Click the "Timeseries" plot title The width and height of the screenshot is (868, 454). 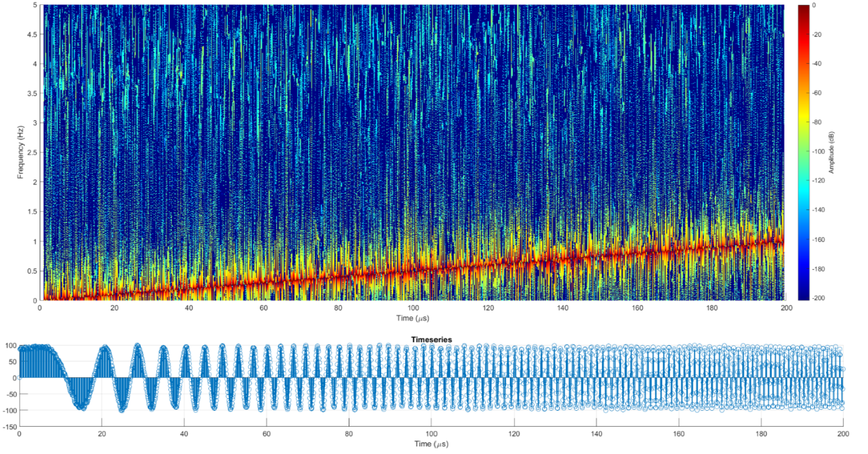pos(431,339)
